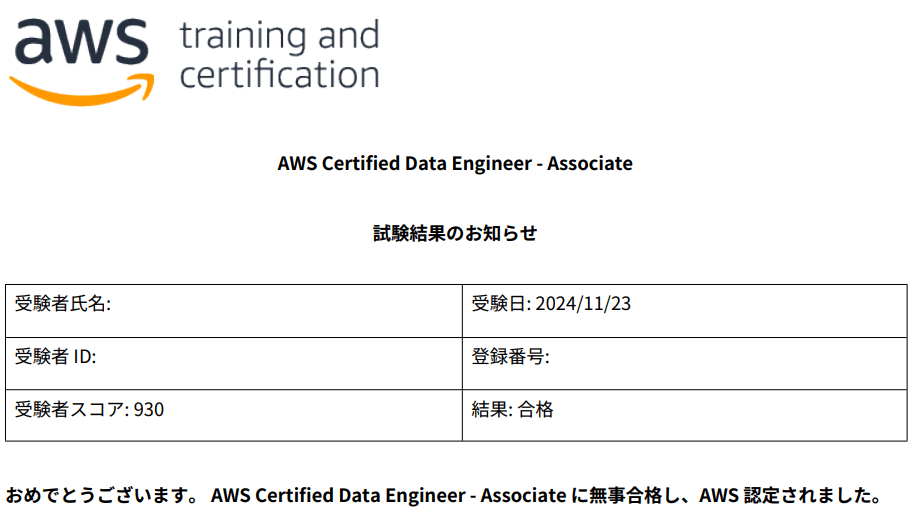Click the orange AWS smile arrow
This screenshot has width=920, height=519.
click(x=82, y=90)
